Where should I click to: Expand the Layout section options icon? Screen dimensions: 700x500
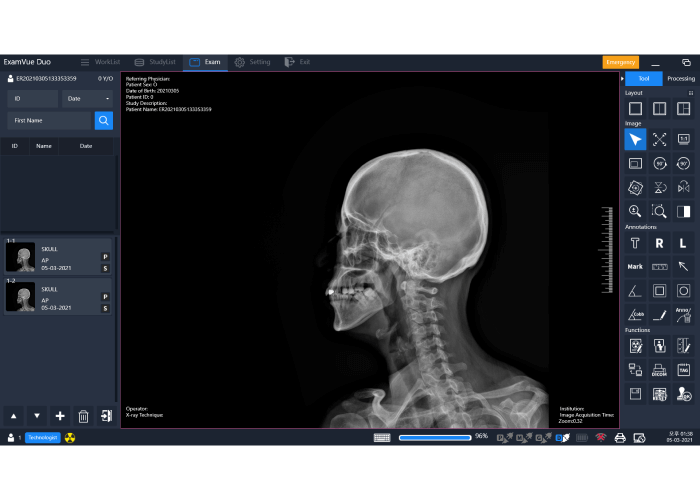tap(691, 93)
